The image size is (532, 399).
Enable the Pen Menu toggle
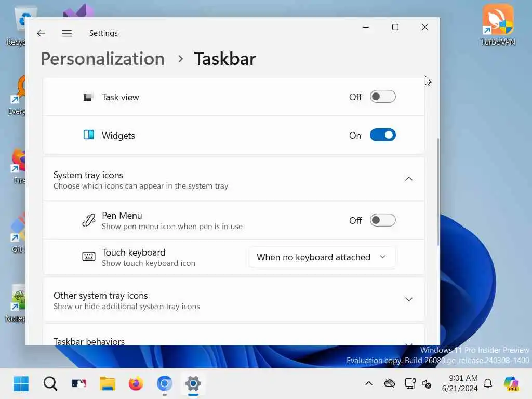click(x=383, y=220)
